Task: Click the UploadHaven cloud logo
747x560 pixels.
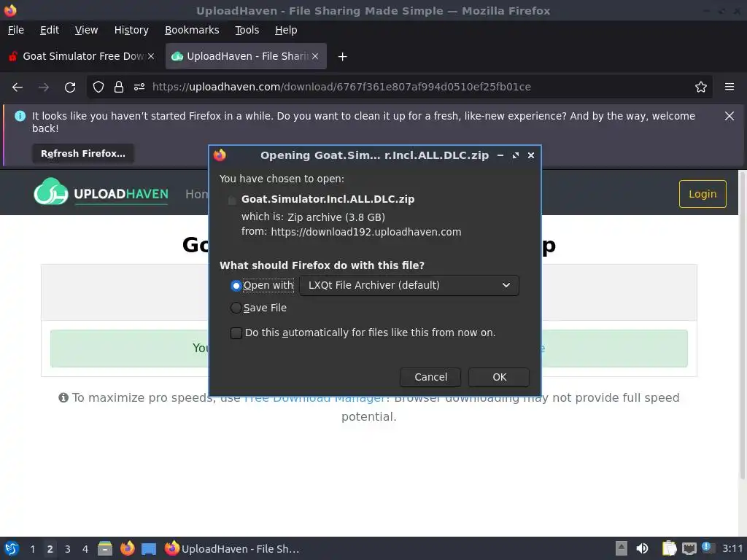Action: 51,192
